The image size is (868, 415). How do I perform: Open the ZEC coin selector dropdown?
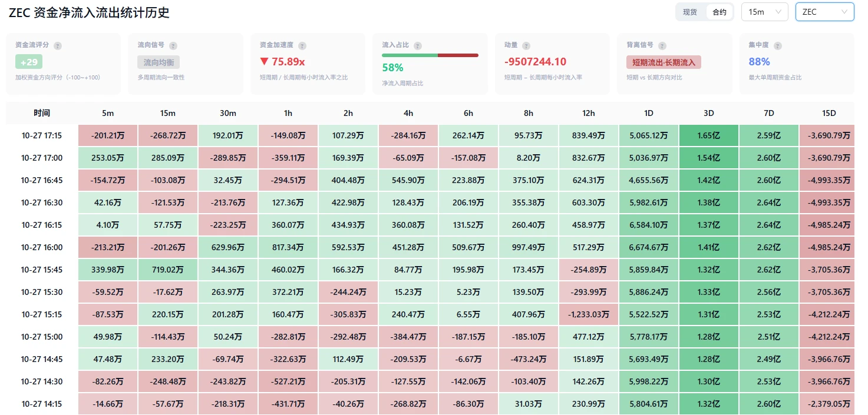tap(824, 12)
